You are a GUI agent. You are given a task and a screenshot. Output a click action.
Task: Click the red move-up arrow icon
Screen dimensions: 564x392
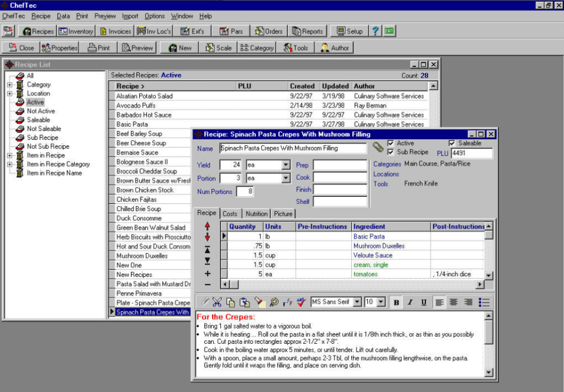[207, 226]
